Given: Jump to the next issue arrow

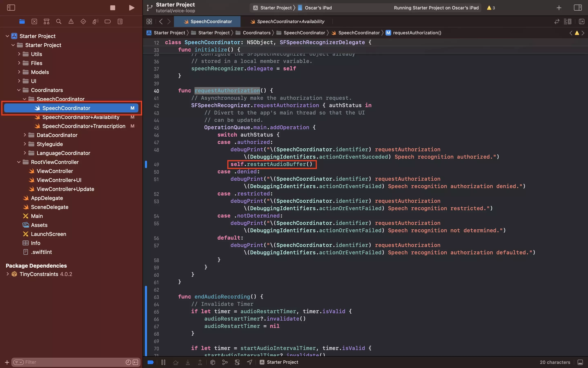Looking at the screenshot, I should tap(583, 33).
